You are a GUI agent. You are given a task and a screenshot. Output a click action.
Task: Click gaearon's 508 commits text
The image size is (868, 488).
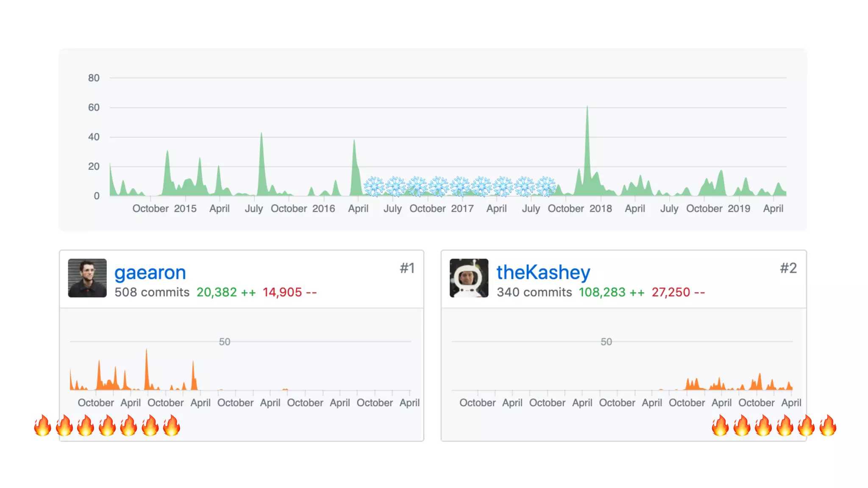click(x=152, y=292)
